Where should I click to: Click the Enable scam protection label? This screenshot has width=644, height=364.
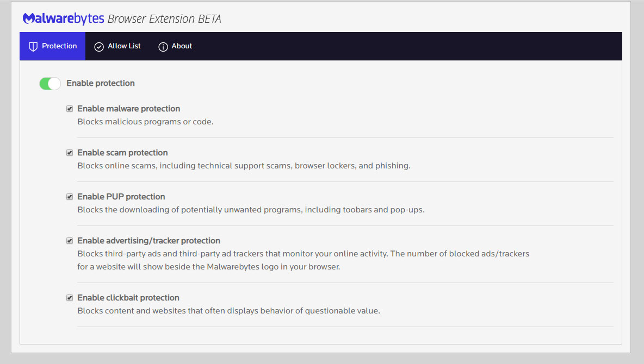(122, 153)
